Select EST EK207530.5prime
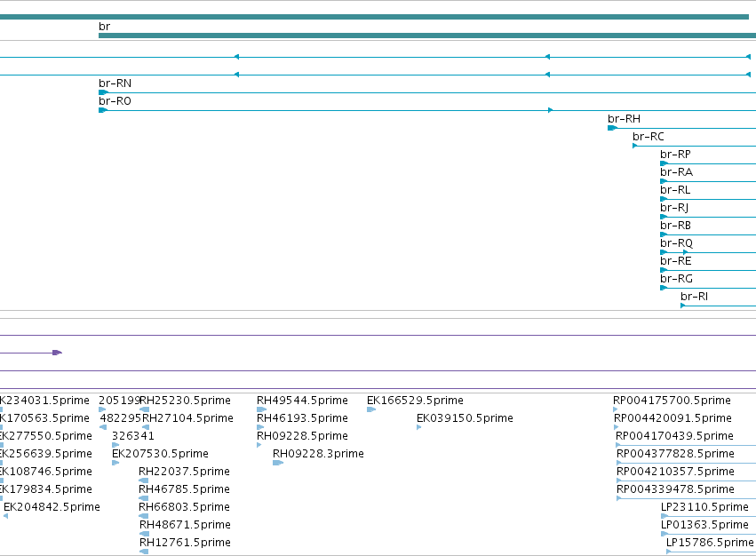The width and height of the screenshot is (756, 556). coord(160,454)
